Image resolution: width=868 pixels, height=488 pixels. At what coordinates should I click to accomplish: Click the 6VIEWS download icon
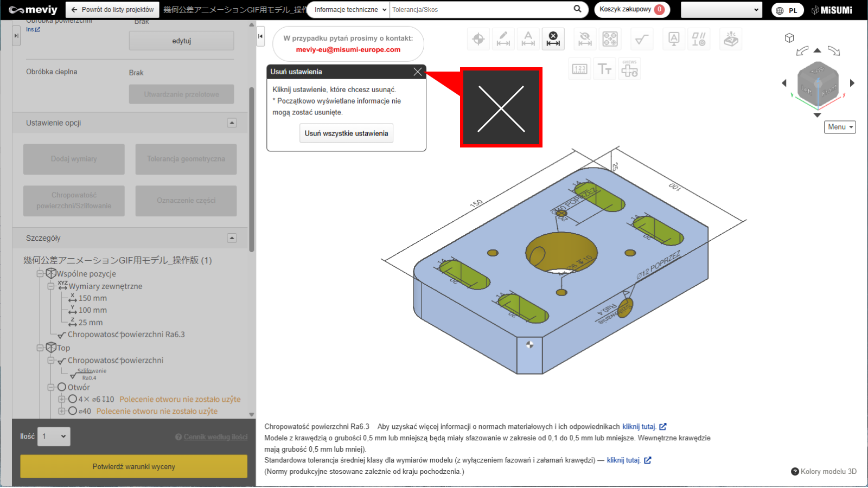(629, 69)
